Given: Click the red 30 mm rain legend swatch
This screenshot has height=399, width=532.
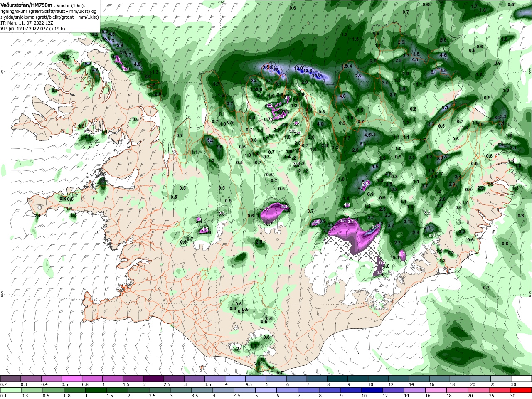Looking at the screenshot, I should [522, 390].
